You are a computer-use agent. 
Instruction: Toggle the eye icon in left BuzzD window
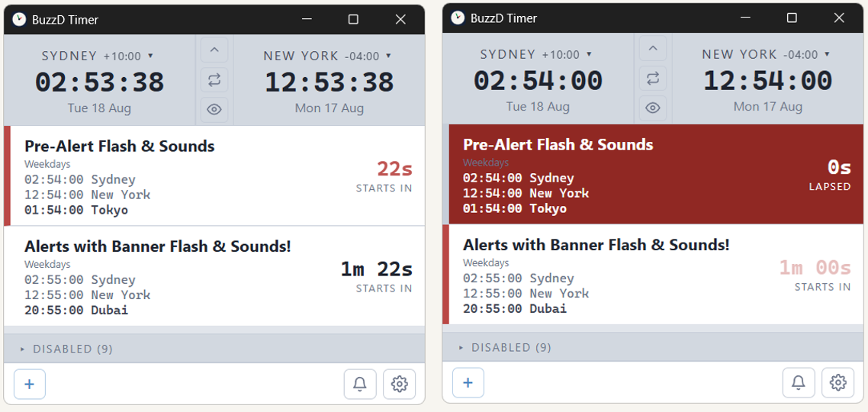pyautogui.click(x=214, y=109)
